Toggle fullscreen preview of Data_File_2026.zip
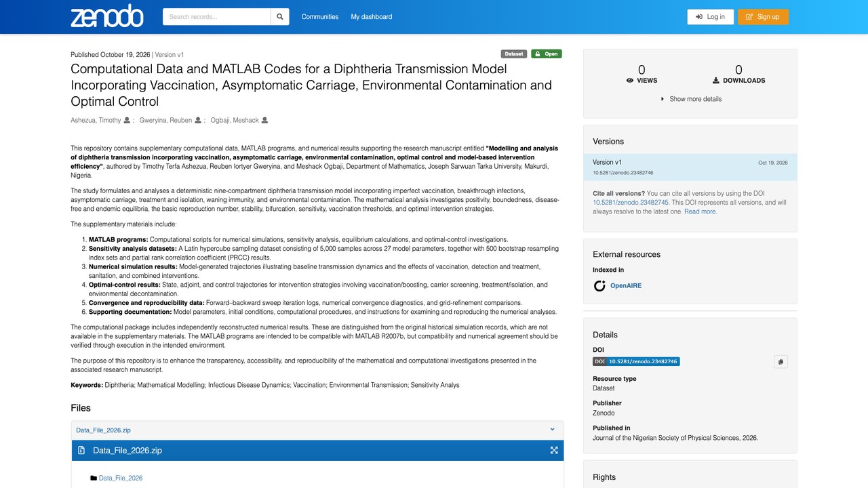This screenshot has width=868, height=488. point(554,450)
